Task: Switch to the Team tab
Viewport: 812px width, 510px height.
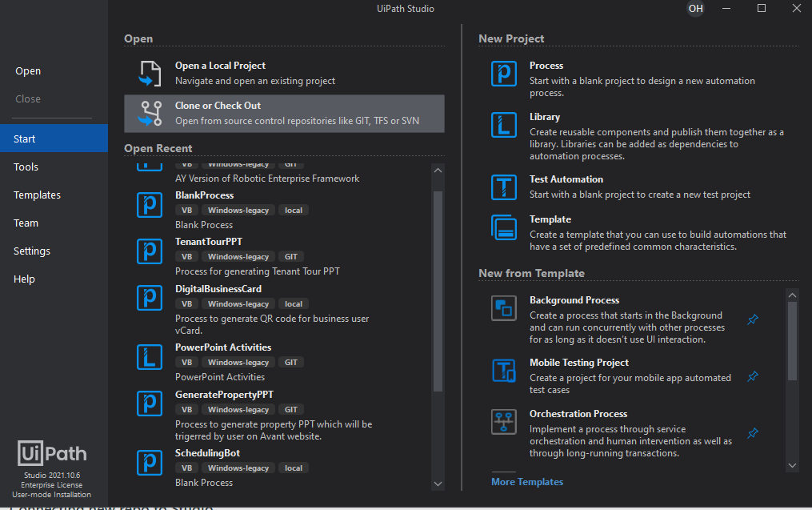Action: pos(54,223)
